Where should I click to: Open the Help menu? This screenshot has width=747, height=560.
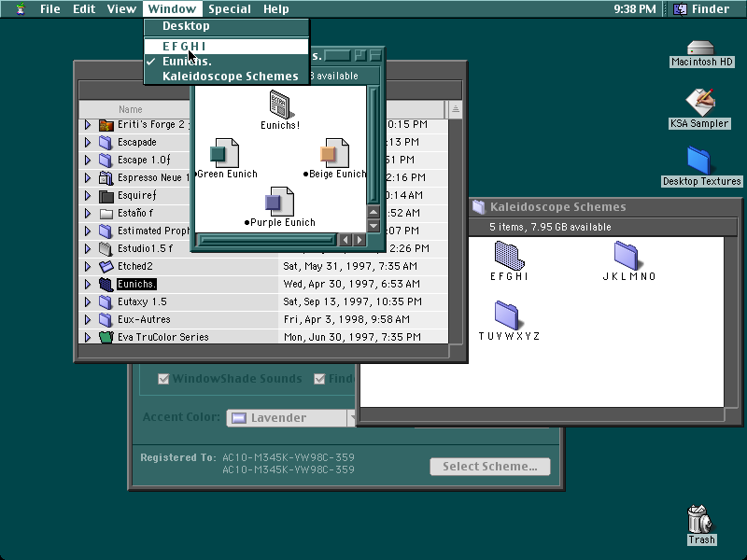[x=276, y=8]
